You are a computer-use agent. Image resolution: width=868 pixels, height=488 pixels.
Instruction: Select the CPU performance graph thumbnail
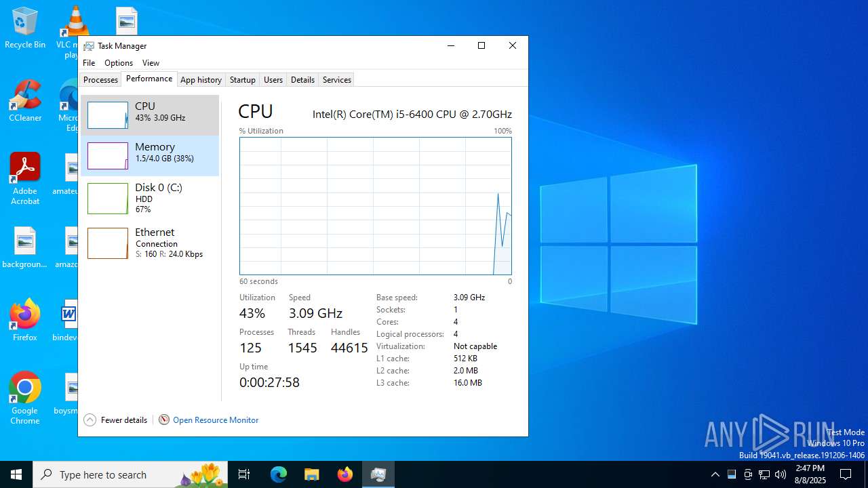point(107,115)
